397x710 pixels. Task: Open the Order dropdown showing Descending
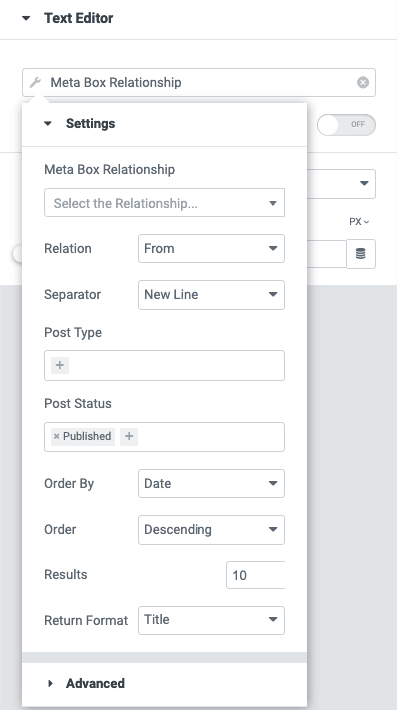click(x=211, y=530)
